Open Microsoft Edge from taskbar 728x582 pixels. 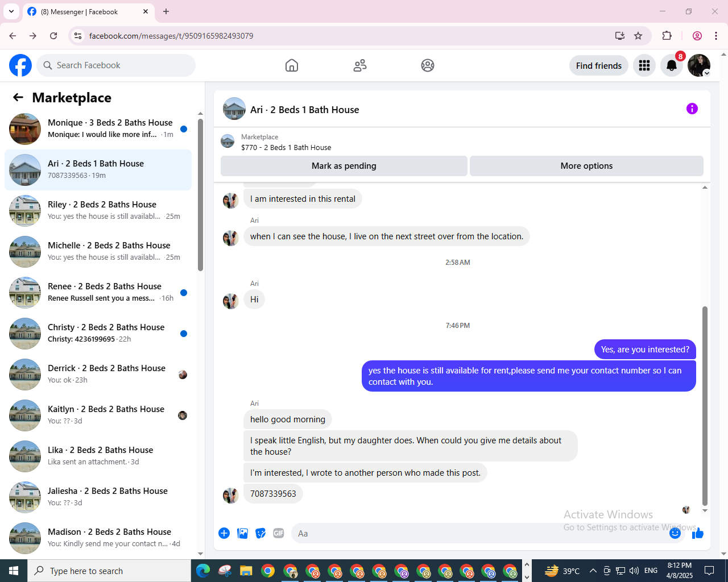203,571
